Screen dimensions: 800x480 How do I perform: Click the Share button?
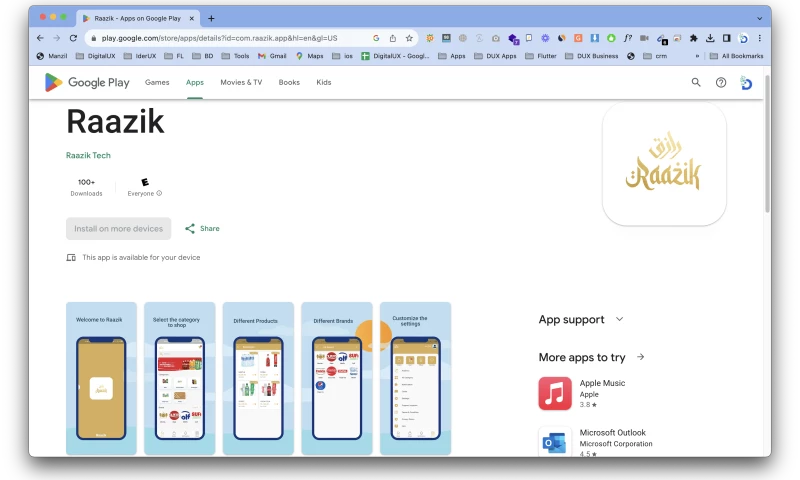(x=203, y=229)
